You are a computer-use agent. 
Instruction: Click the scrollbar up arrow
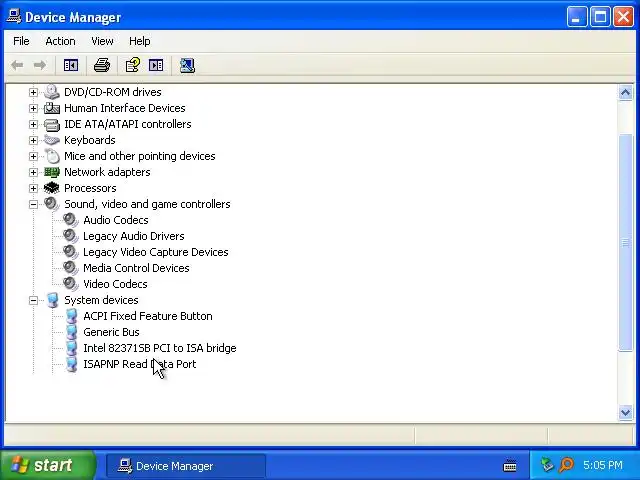coord(625,93)
